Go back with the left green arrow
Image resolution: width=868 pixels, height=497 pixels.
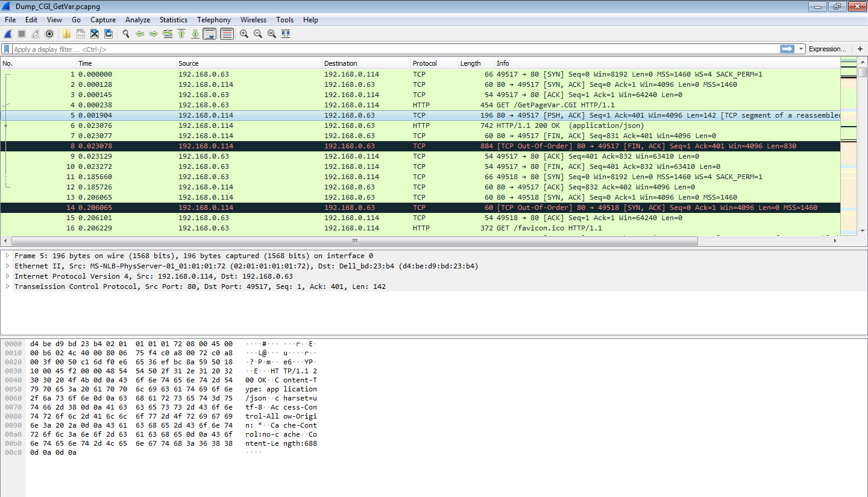(140, 34)
